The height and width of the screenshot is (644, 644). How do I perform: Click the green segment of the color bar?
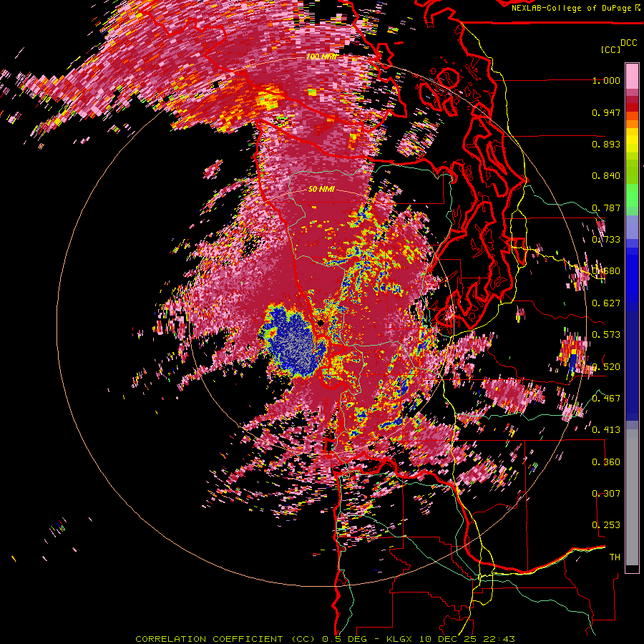[632, 195]
